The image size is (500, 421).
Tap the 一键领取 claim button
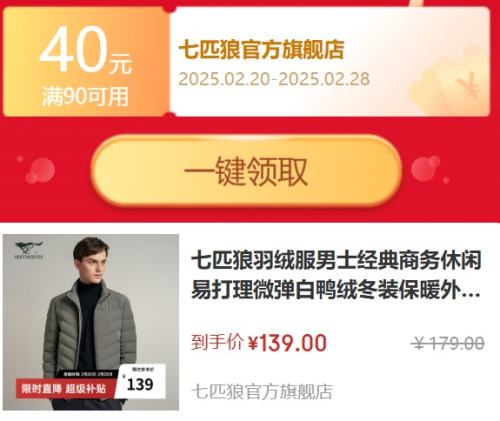click(x=246, y=171)
